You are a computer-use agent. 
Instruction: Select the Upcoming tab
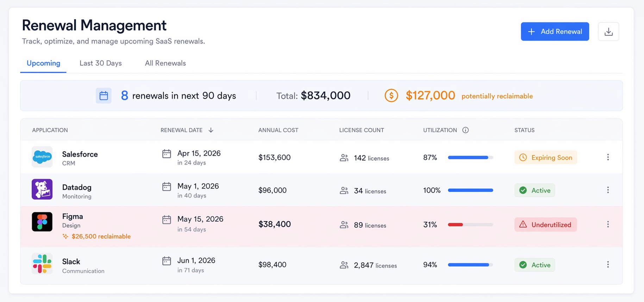coord(43,63)
